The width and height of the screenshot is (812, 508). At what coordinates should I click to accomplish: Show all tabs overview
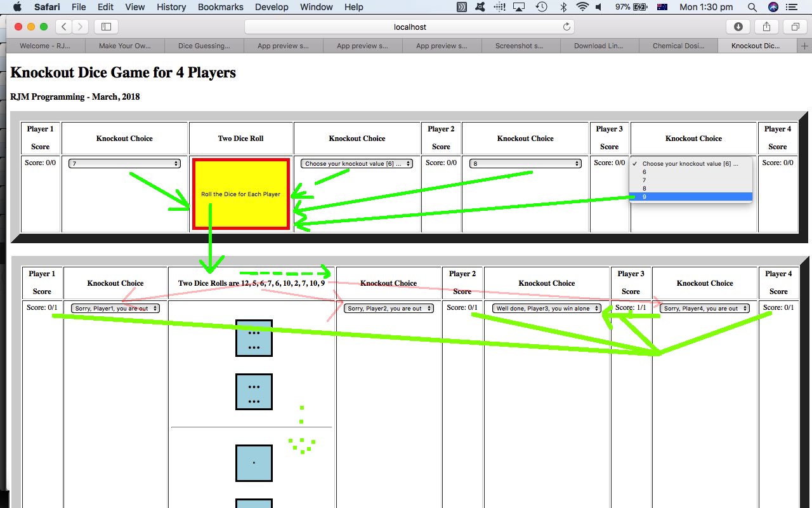[x=795, y=27]
